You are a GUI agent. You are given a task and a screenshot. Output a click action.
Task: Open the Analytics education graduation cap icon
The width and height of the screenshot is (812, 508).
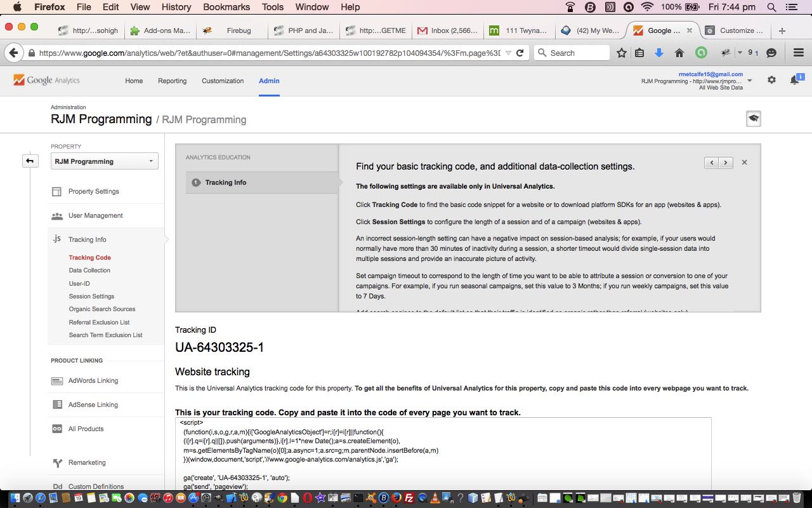click(x=753, y=119)
